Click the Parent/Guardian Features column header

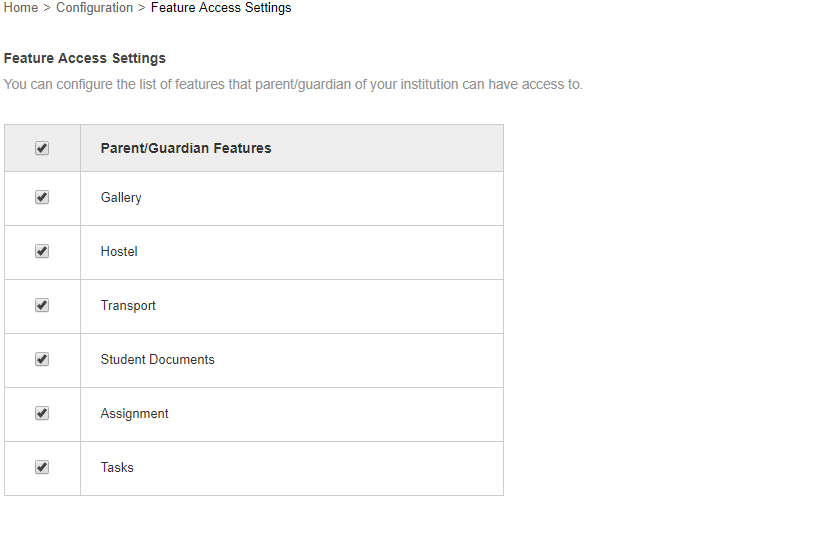click(186, 148)
